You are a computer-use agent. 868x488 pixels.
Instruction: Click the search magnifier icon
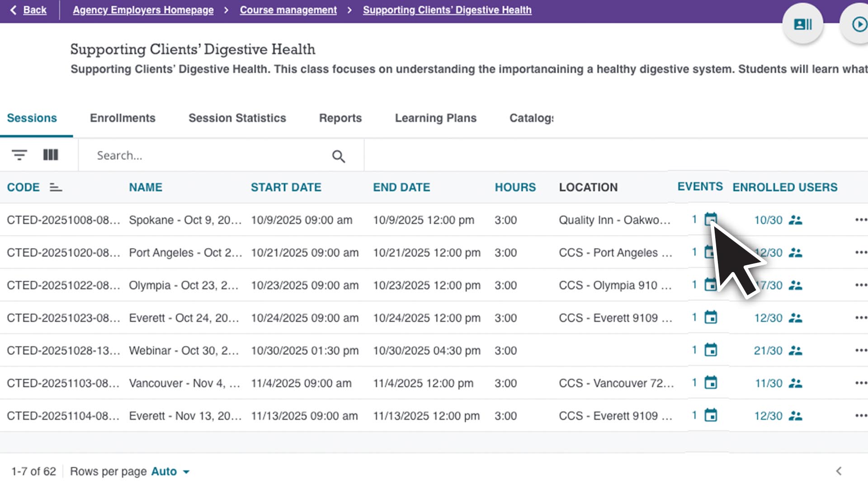(x=338, y=156)
